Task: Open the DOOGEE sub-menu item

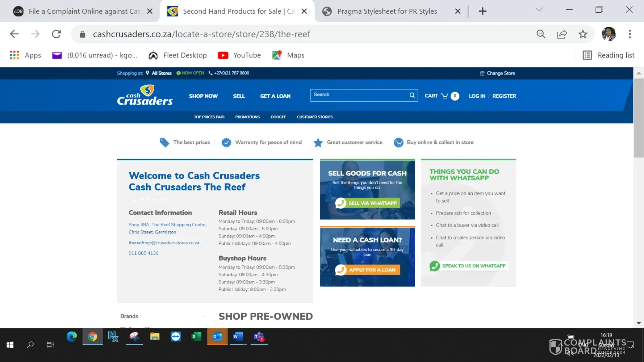Action: [x=278, y=117]
